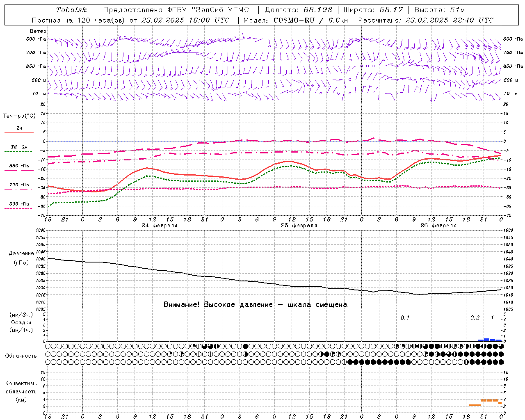
Task: Click the "Давление" pressure panel label
Action: [x=21, y=253]
